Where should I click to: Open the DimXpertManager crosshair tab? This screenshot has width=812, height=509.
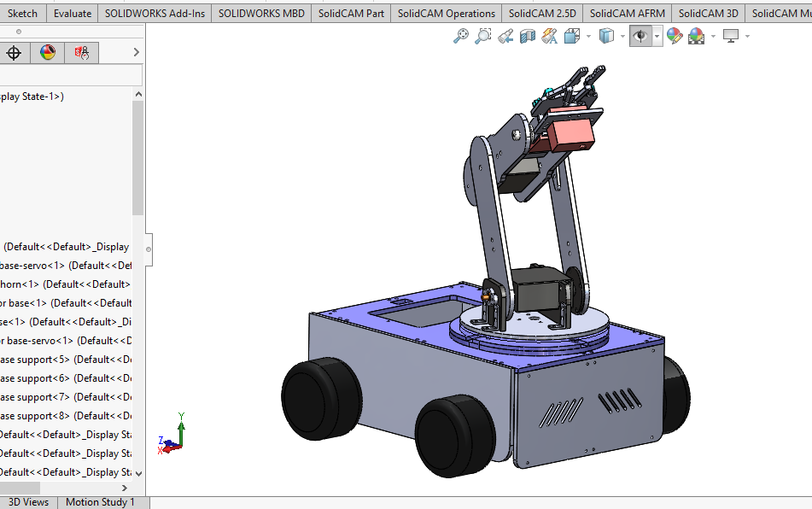(14, 52)
